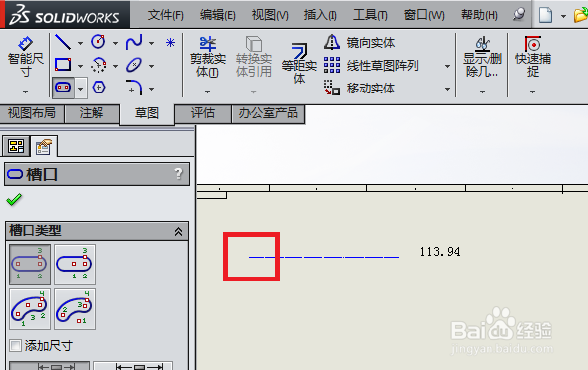Screen dimensions: 588x370
Task: Select the Sketch Fillet tool
Action: 134,88
